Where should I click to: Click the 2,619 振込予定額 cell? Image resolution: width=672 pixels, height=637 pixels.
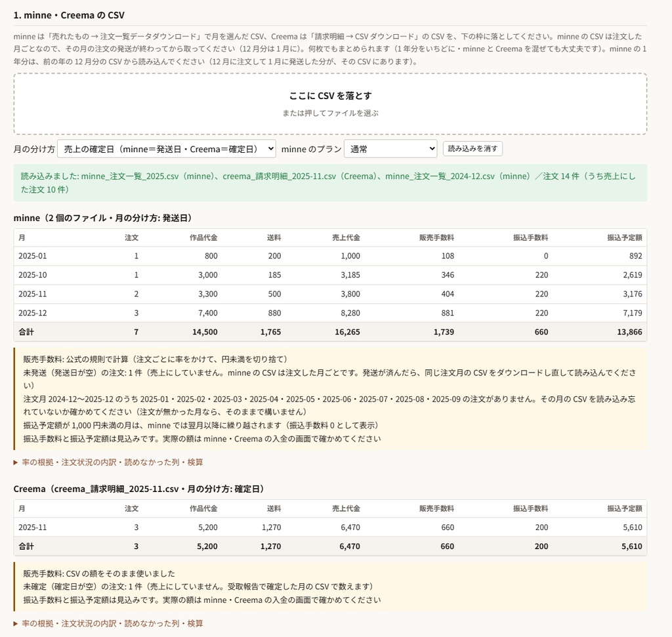point(633,275)
